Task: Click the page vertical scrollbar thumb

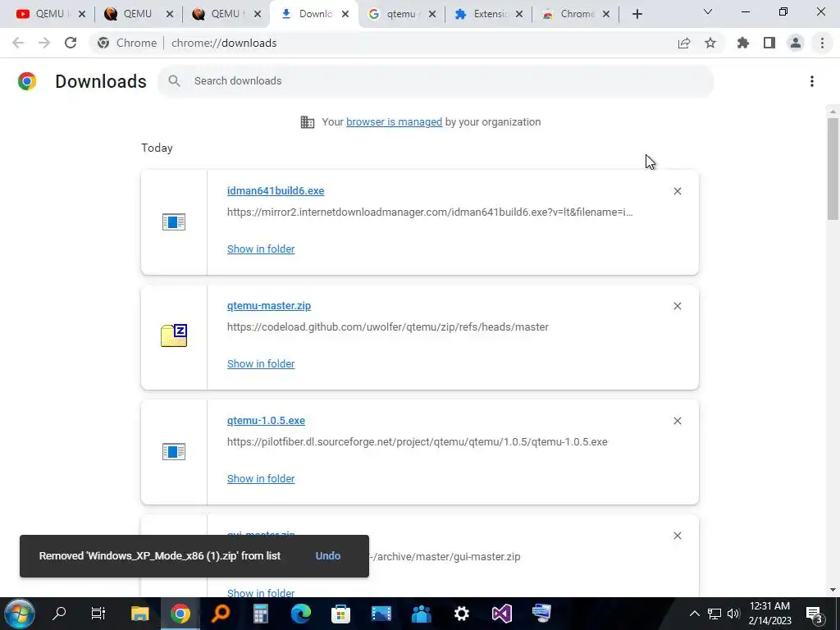Action: pos(833,168)
